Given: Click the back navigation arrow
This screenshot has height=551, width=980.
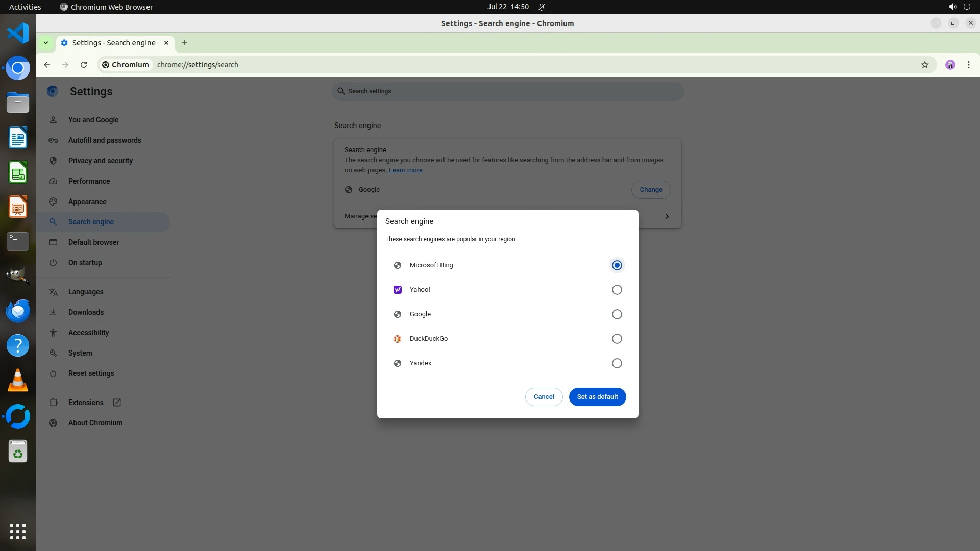Looking at the screenshot, I should click(x=47, y=65).
